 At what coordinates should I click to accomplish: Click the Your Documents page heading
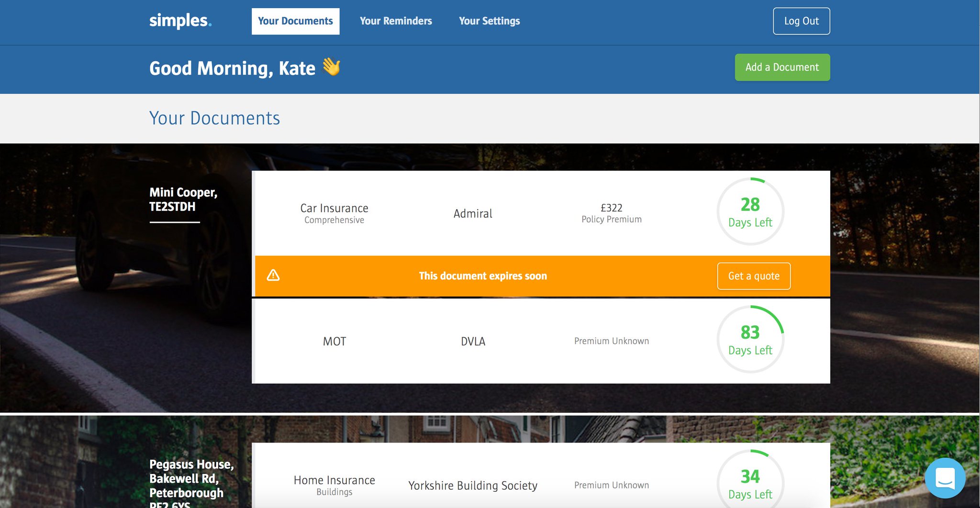click(214, 118)
